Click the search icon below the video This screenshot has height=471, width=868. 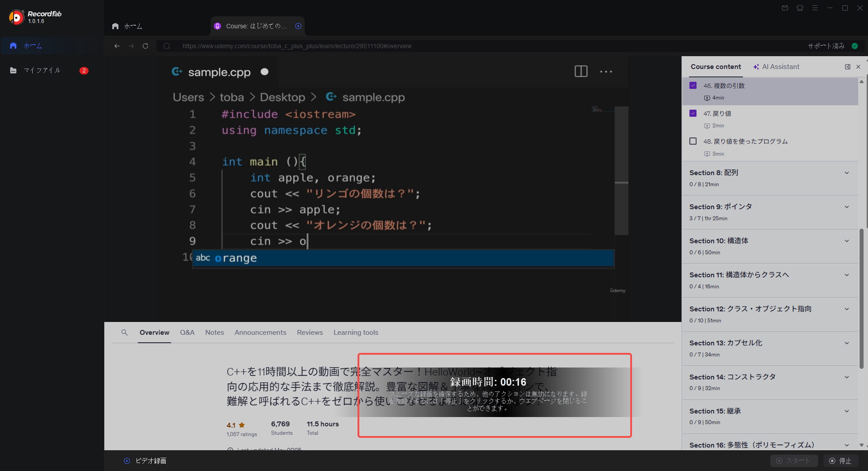125,333
